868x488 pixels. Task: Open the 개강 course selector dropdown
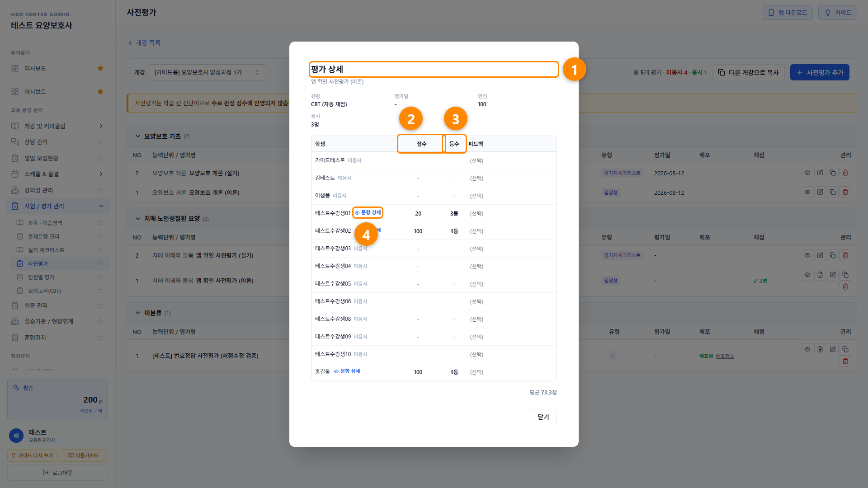pos(207,72)
